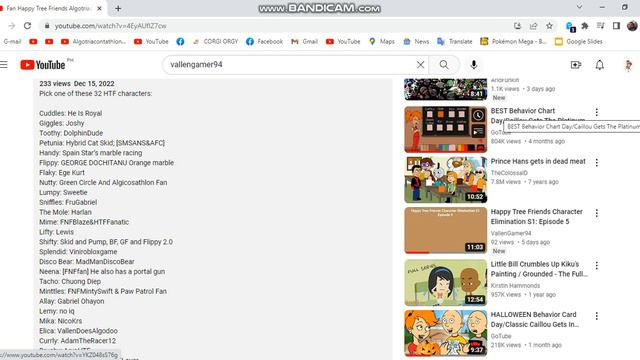
Task: Open Happy Tree Friends Character Elimination title
Action: pos(537,217)
